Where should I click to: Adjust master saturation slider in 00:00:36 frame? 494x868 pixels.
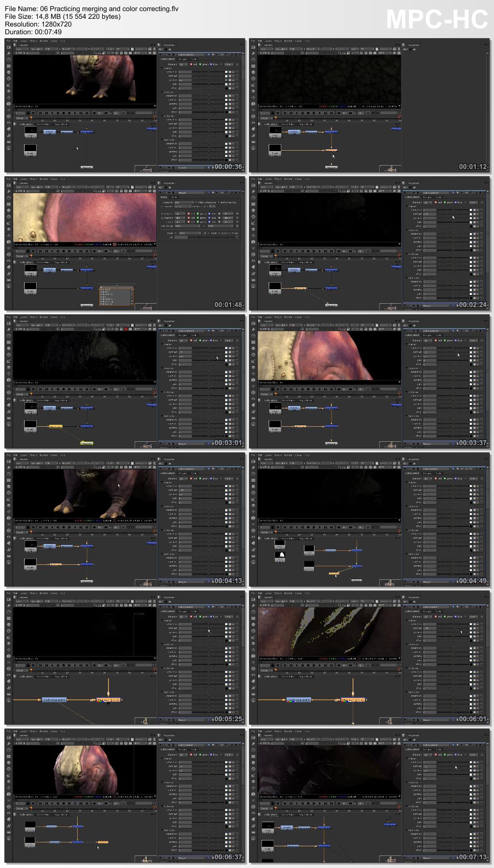pyautogui.click(x=208, y=72)
